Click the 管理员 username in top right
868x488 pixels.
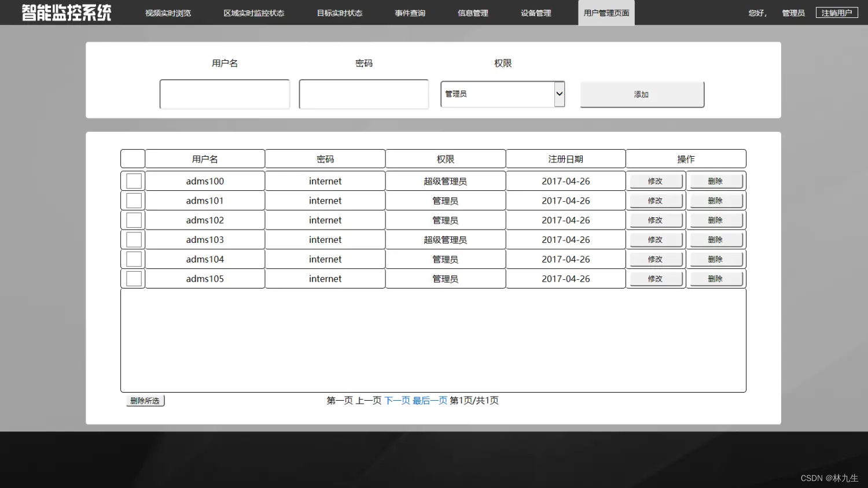[793, 13]
